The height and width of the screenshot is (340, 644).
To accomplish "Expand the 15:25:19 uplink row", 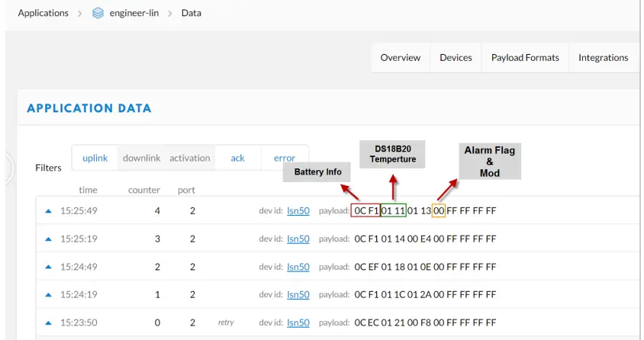I will tap(49, 239).
